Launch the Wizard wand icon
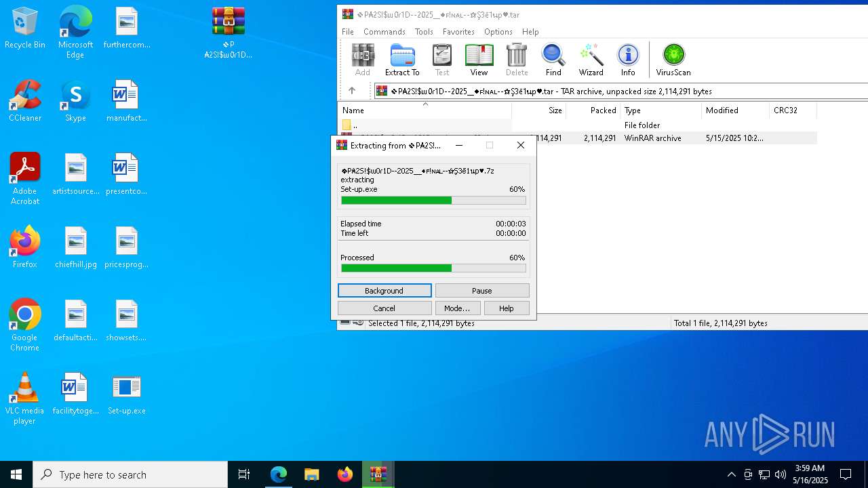The image size is (868, 488). click(x=591, y=60)
